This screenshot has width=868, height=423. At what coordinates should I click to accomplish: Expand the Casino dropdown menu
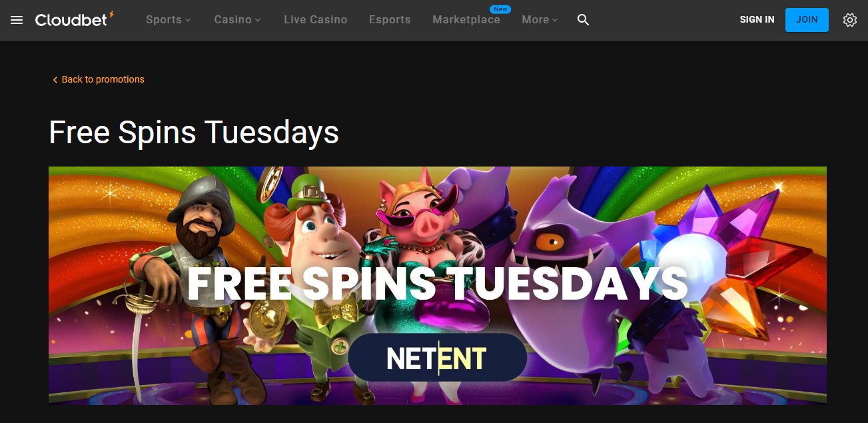(237, 20)
